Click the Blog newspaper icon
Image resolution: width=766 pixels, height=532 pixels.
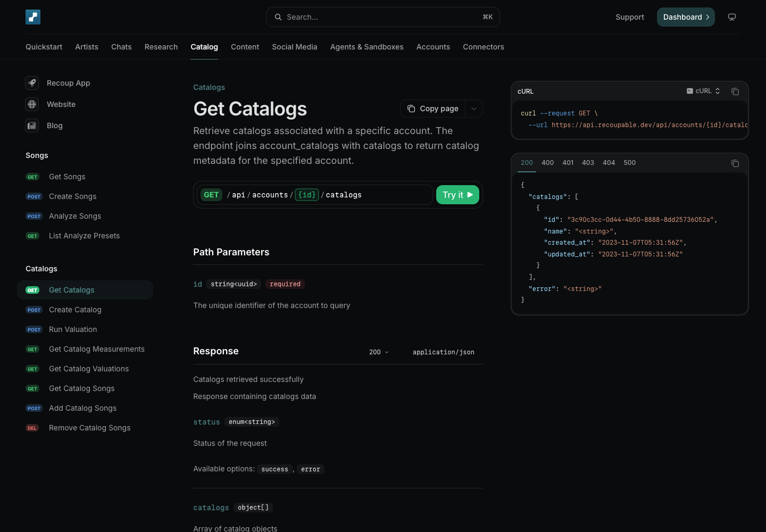[x=32, y=126]
